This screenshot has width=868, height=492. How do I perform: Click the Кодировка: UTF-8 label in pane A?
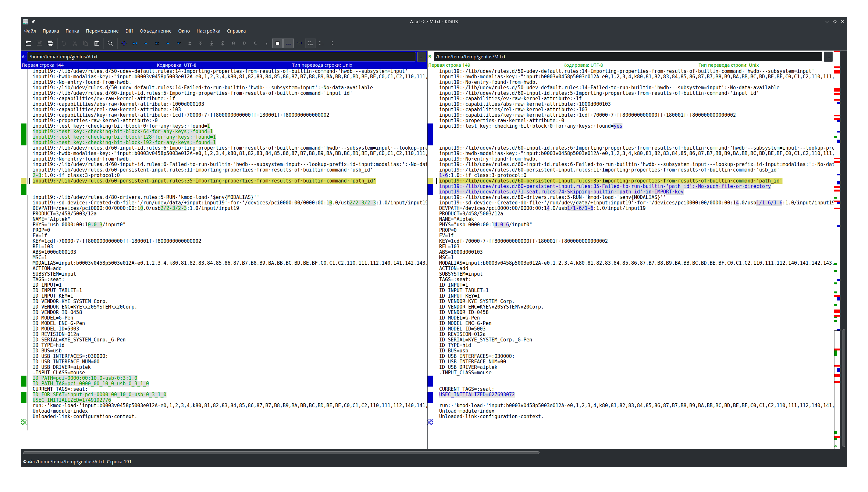click(177, 65)
